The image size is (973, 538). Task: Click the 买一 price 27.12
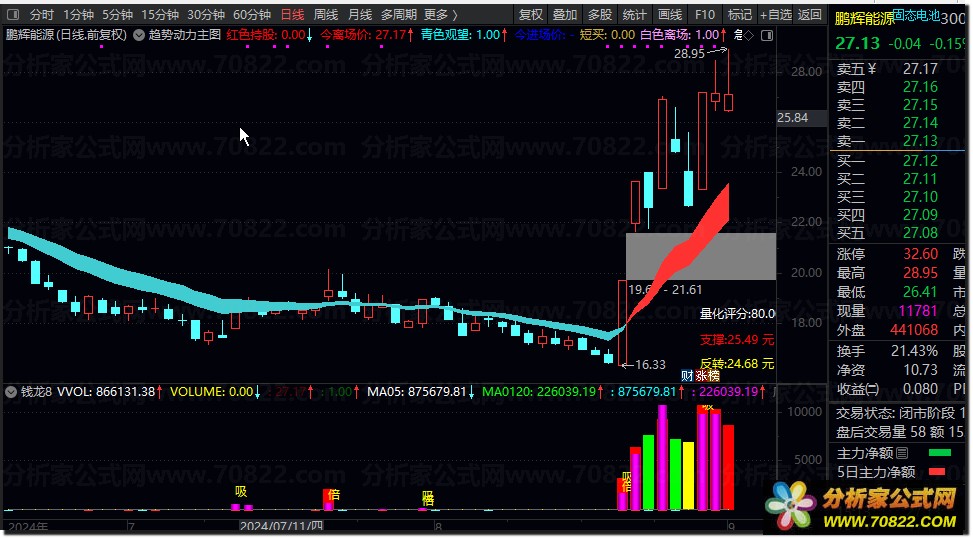(x=920, y=161)
